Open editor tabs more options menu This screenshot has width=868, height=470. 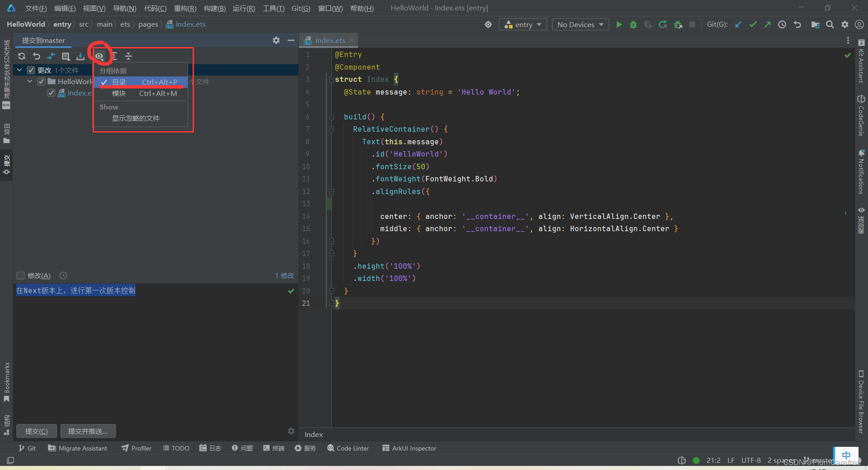(848, 40)
